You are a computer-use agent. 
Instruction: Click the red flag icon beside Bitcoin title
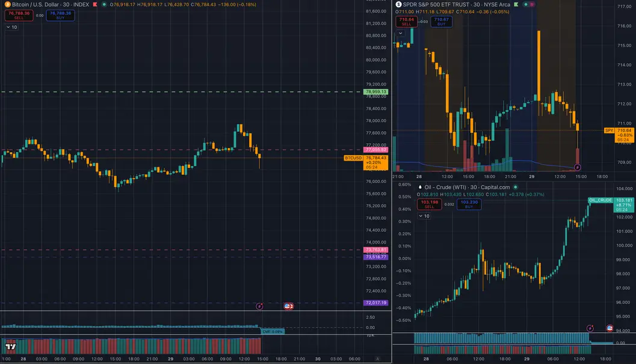(95, 4)
